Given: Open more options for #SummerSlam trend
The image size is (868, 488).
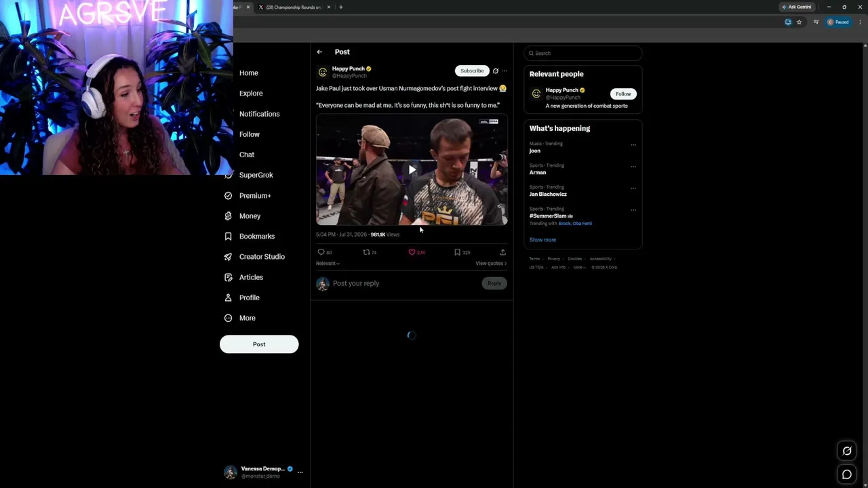Looking at the screenshot, I should [633, 209].
